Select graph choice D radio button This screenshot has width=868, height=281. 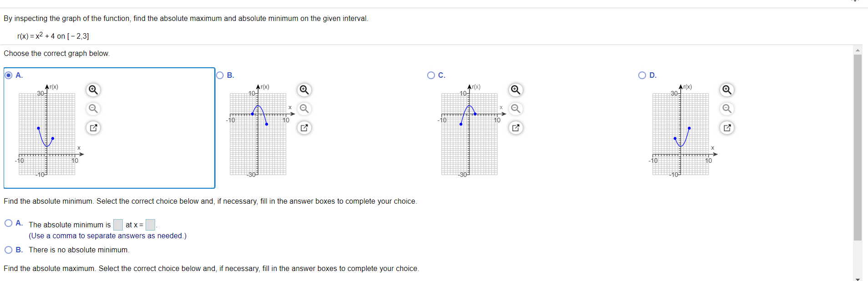(642, 75)
